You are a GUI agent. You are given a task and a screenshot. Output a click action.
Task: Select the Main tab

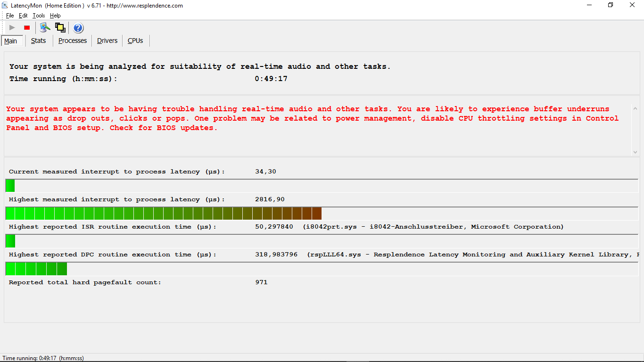(11, 41)
